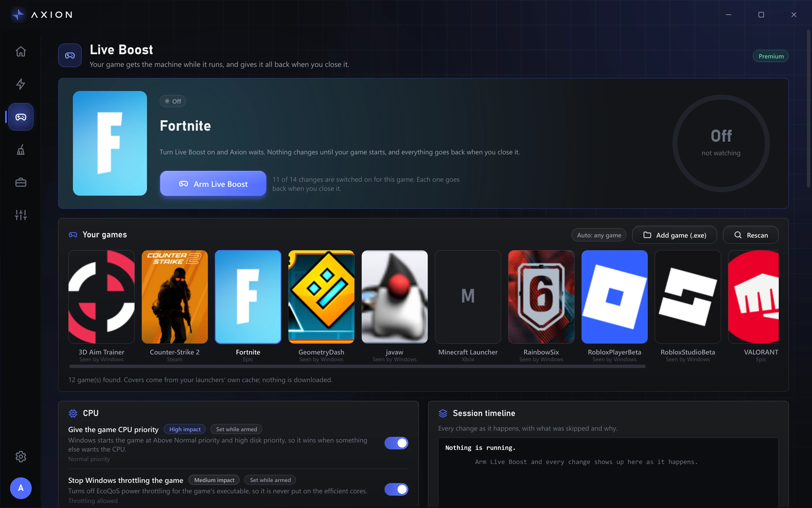Click the High impact tag

tap(185, 429)
